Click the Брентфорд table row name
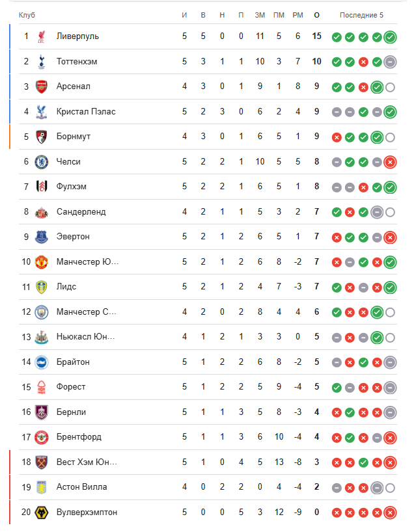416x532 pixels. [x=79, y=437]
